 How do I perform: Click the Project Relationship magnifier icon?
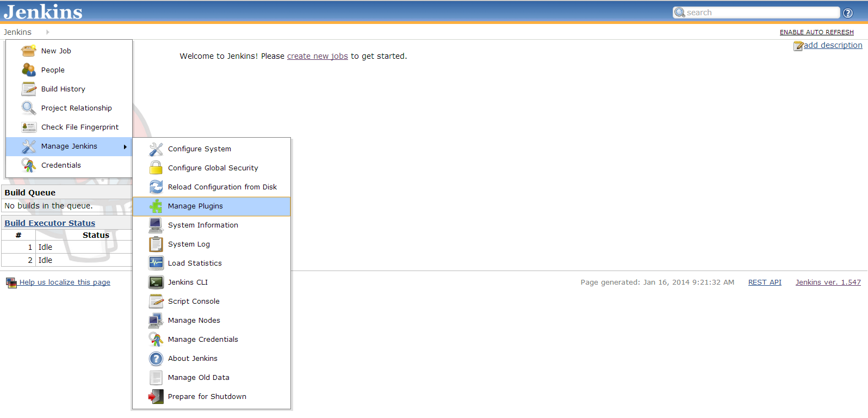pos(29,108)
